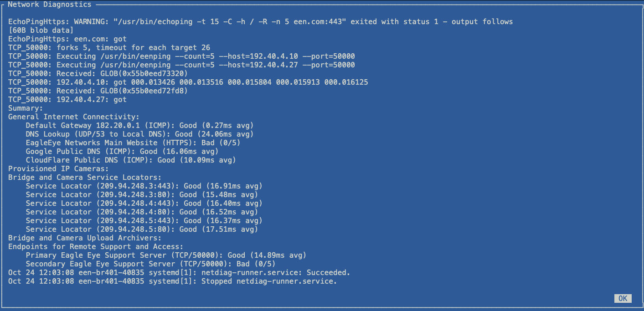Select the netdiag-runner.service Succeeded log line
This screenshot has width=644, height=311.
(179, 273)
